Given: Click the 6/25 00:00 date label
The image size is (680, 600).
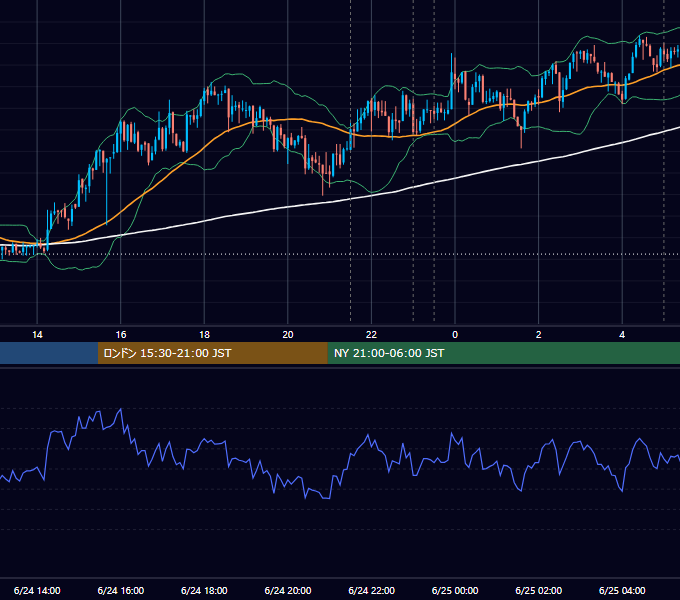Looking at the screenshot, I should [455, 590].
